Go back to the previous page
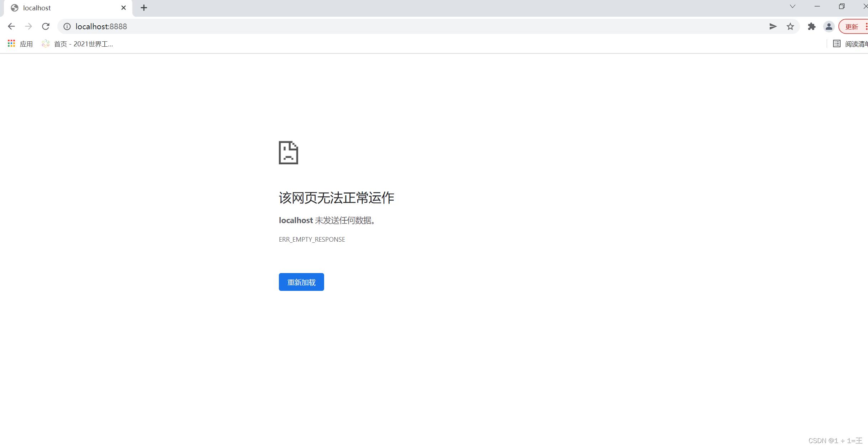Screen dimensions: 868x447 pos(11,26)
